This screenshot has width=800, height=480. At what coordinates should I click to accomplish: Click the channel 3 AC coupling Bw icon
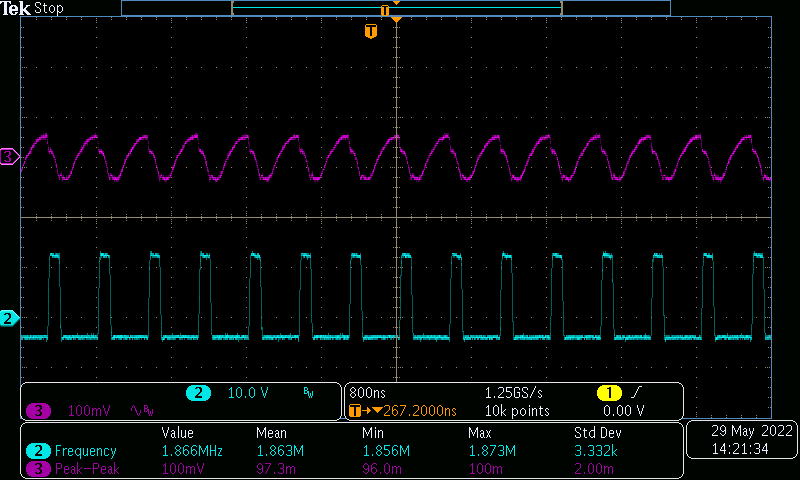pyautogui.click(x=142, y=411)
